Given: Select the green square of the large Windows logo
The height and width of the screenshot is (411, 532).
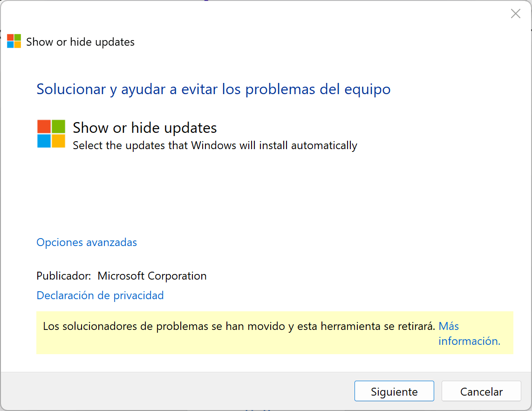Looking at the screenshot, I should point(59,126).
